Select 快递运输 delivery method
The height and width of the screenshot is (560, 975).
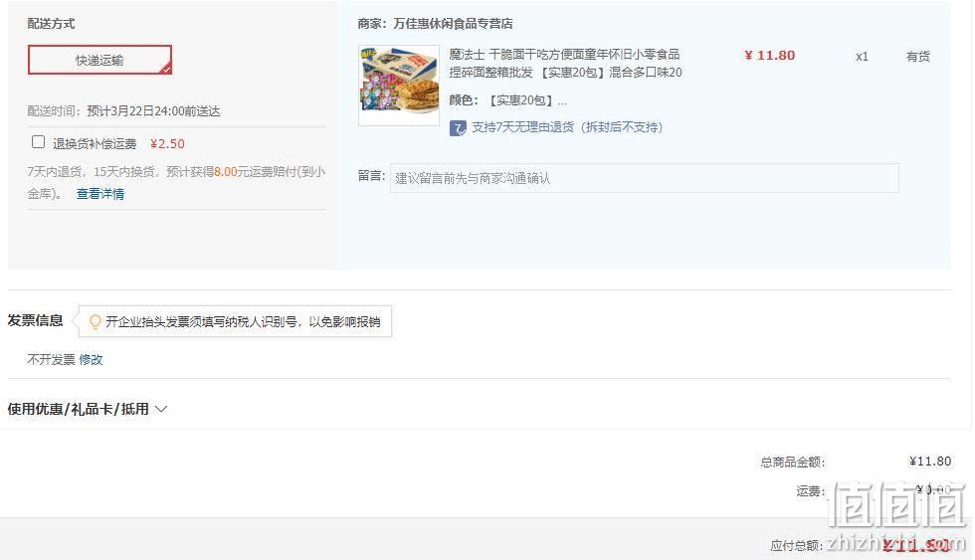pyautogui.click(x=99, y=60)
